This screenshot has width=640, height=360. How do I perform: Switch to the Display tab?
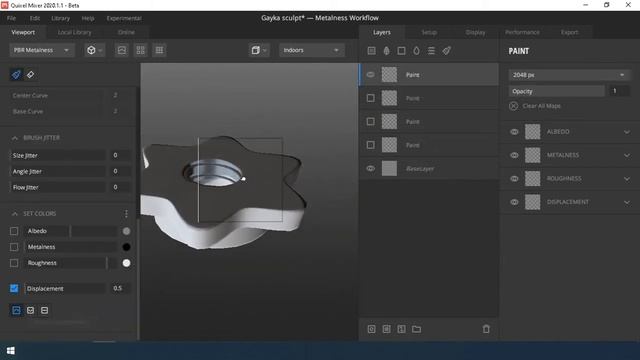click(x=476, y=32)
